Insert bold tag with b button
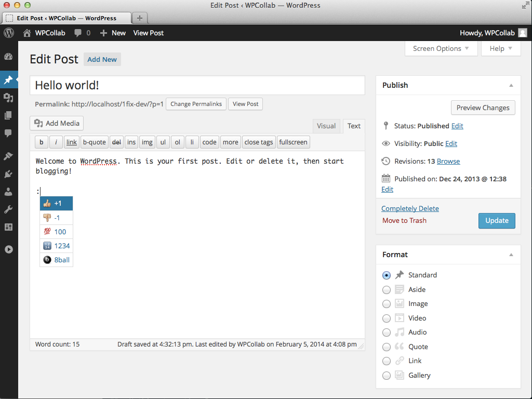This screenshot has width=532, height=399. coord(42,142)
